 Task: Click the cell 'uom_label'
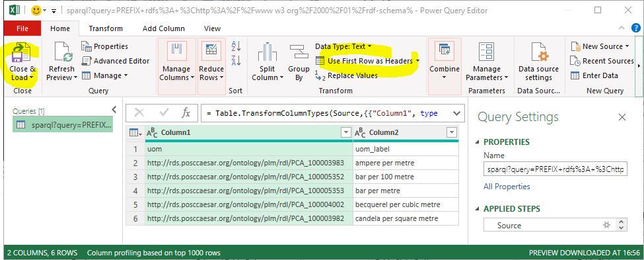[x=406, y=149]
